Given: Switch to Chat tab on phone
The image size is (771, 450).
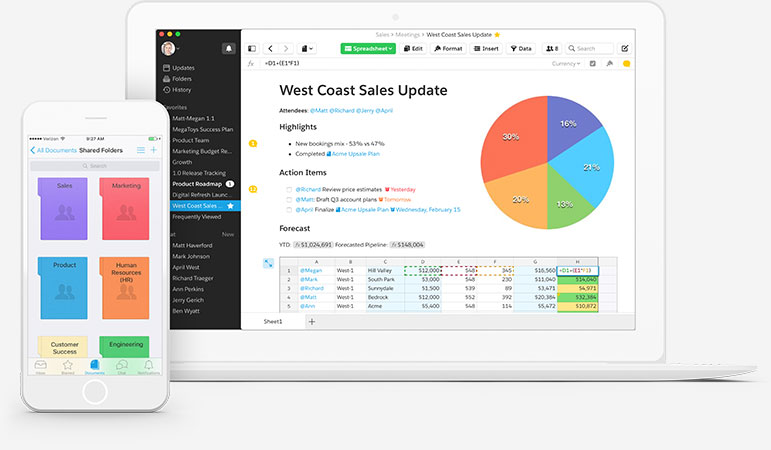Looking at the screenshot, I should coord(122,366).
